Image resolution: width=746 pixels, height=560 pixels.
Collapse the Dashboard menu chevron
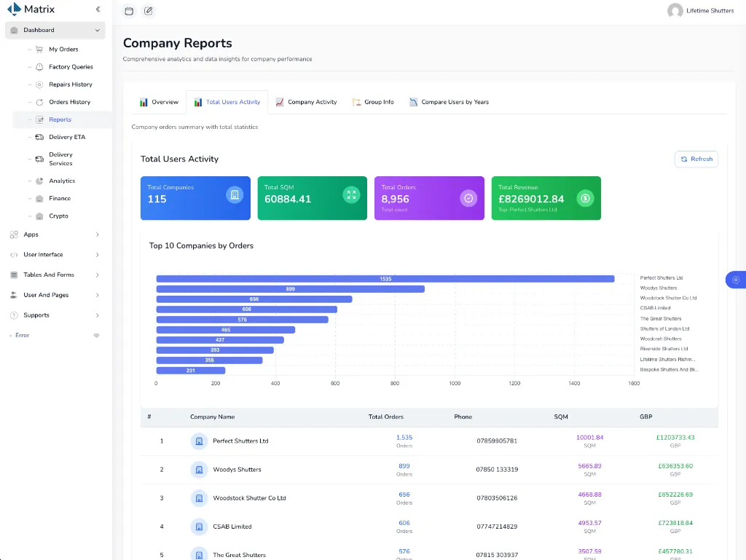[98, 31]
